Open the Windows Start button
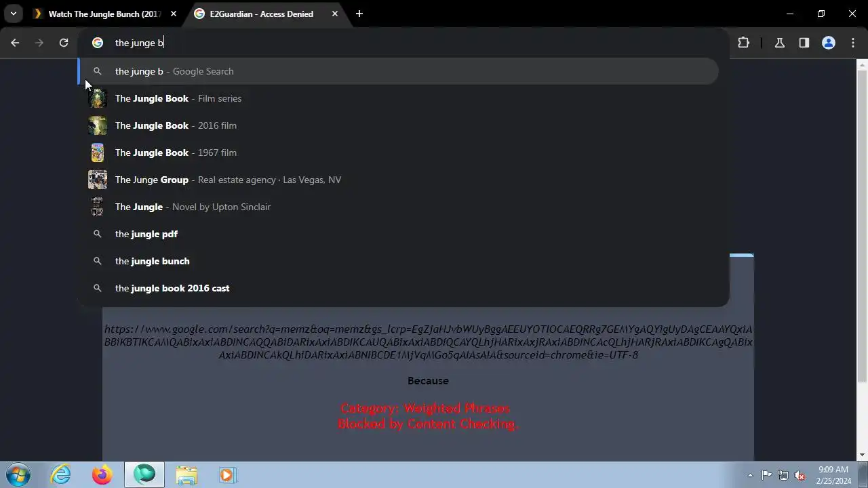 [18, 475]
